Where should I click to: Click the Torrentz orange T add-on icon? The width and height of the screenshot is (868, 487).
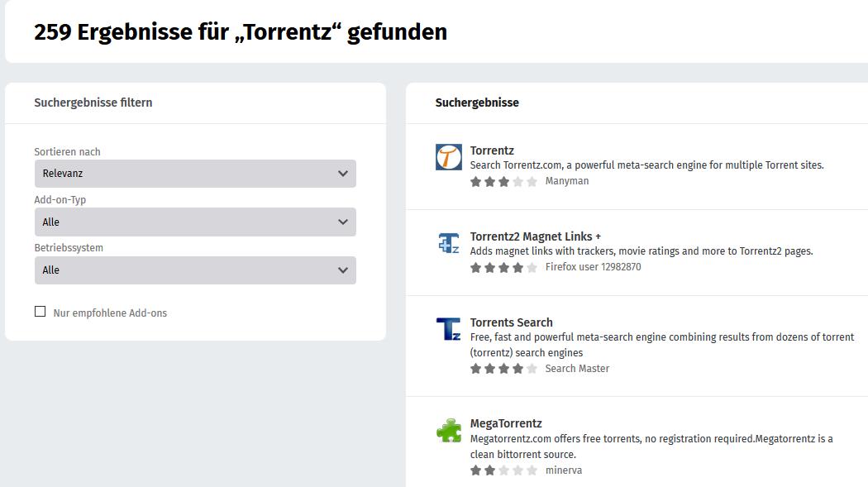click(x=449, y=157)
